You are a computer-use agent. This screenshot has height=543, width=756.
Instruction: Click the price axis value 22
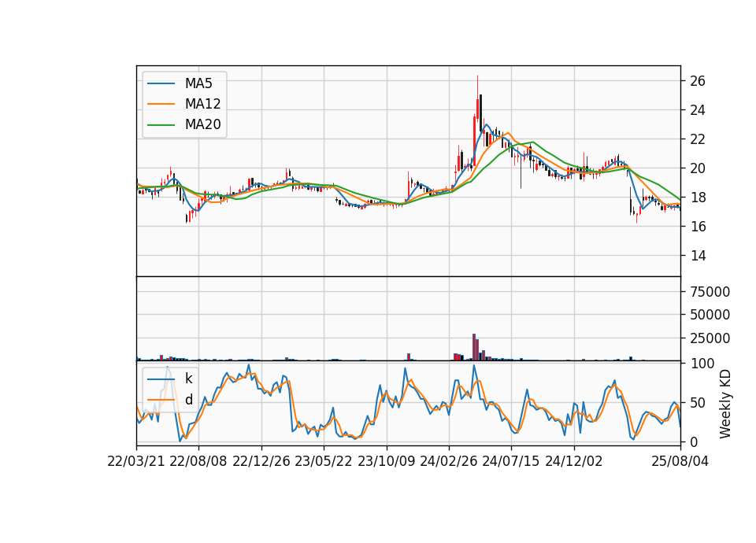click(698, 139)
